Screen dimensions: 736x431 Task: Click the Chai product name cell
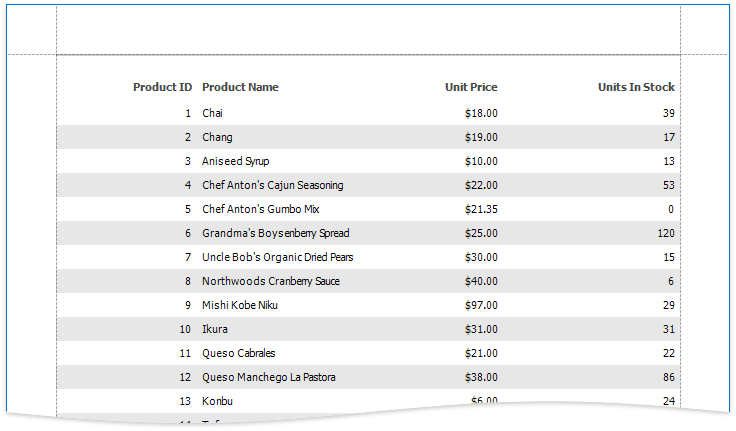coord(212,113)
